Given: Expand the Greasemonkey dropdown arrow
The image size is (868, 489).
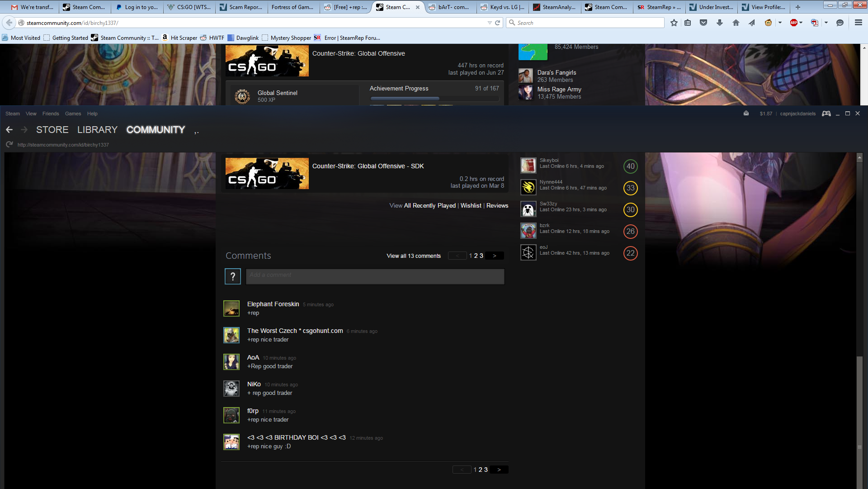Looking at the screenshot, I should 780,23.
